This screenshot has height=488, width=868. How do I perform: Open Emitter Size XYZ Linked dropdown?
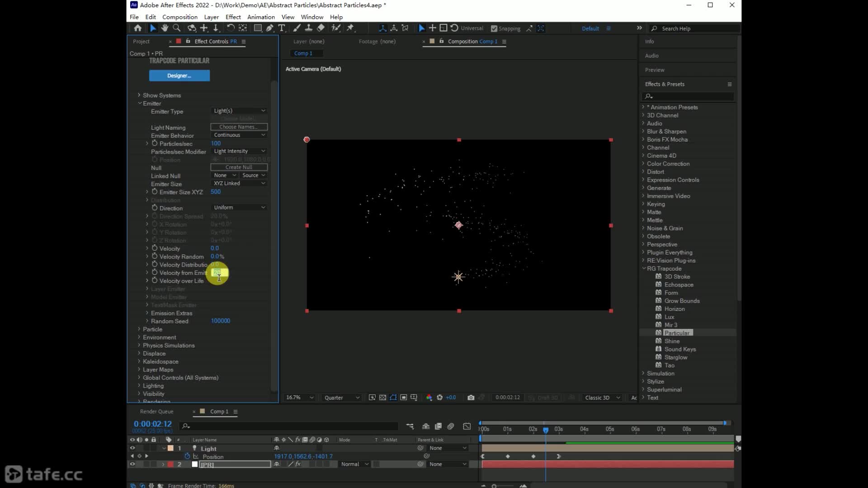239,183
